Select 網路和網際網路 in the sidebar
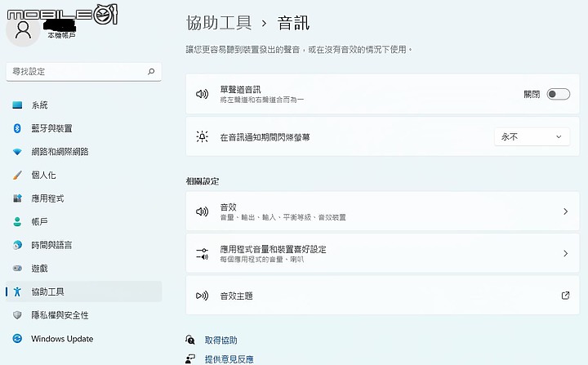 [83, 152]
